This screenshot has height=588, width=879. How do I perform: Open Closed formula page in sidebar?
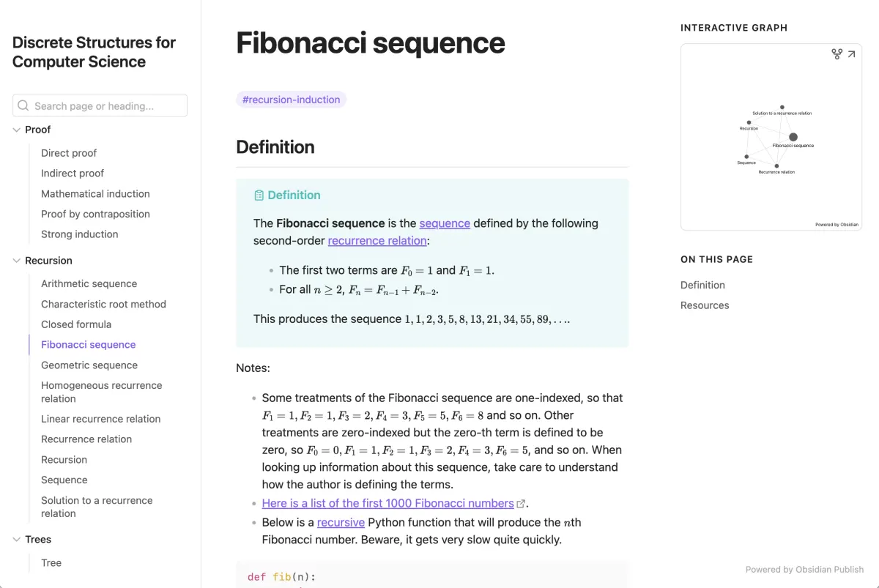pyautogui.click(x=76, y=324)
